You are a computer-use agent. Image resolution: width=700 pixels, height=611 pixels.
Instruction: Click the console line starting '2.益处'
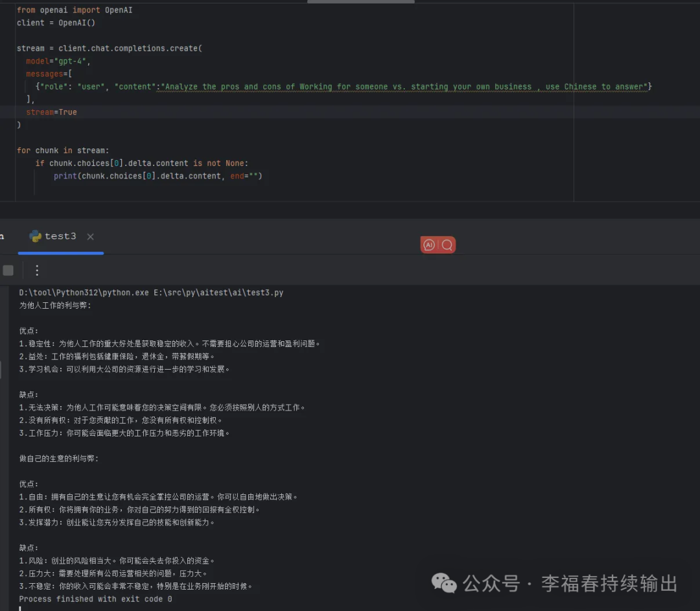point(117,357)
